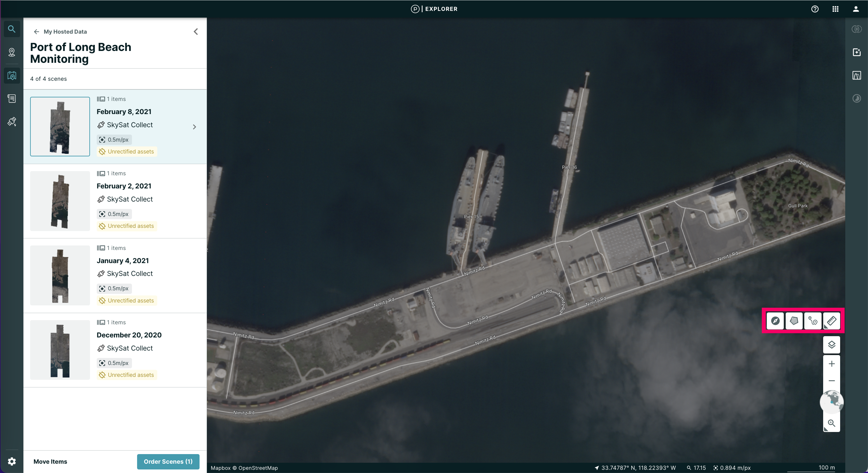Open the map layers control

(x=831, y=344)
